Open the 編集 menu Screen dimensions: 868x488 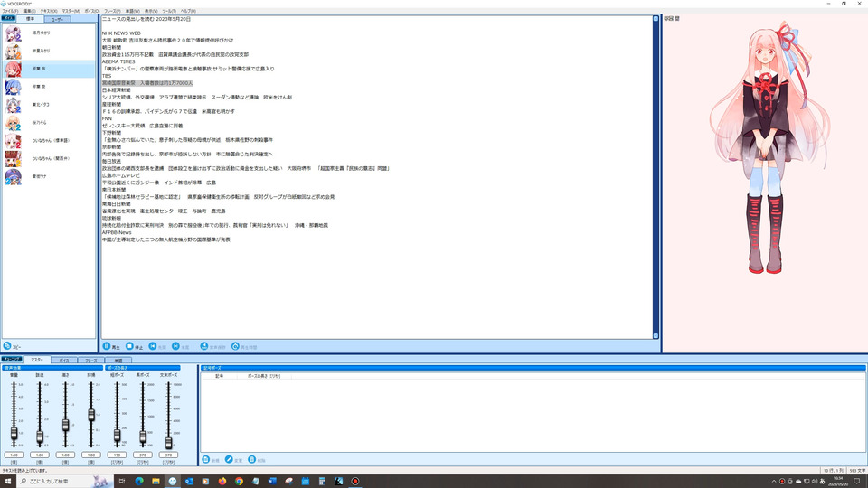pos(29,11)
